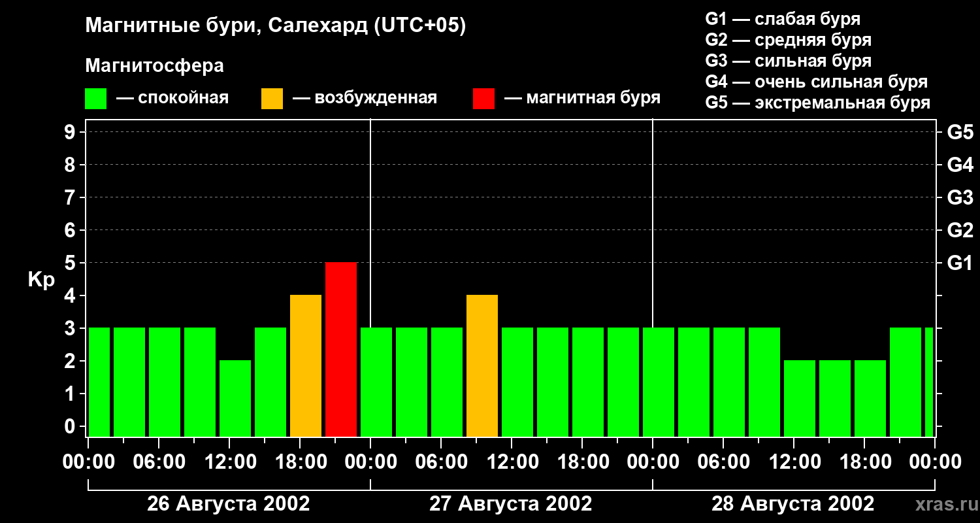Screen dimensions: 980x523
Task: Click the "Kp" axis title
Action: (x=41, y=280)
